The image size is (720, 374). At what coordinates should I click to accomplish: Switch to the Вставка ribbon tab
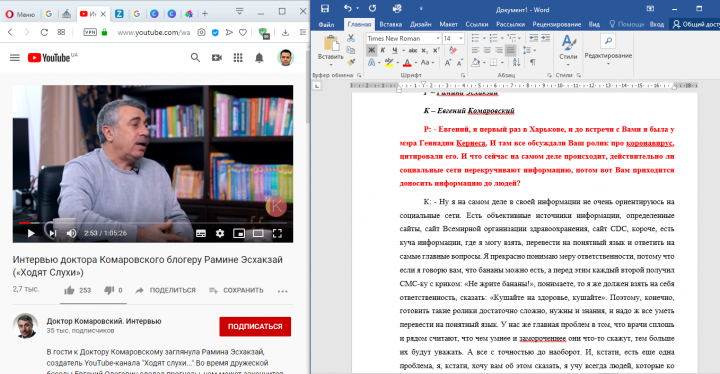coord(391,24)
